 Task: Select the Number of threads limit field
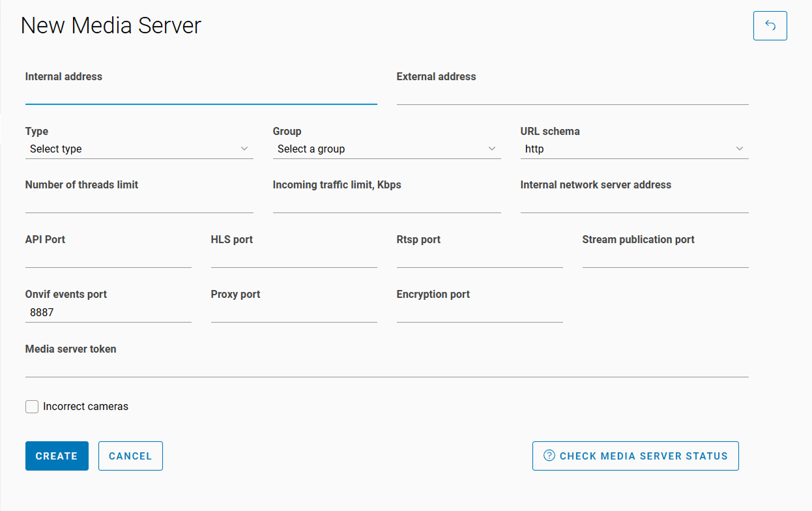(139, 203)
